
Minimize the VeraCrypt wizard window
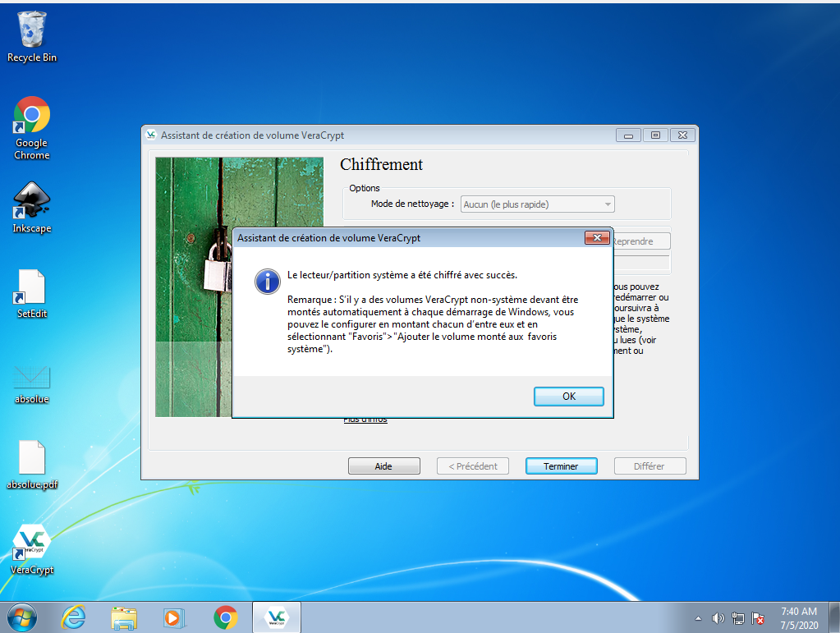coord(628,135)
